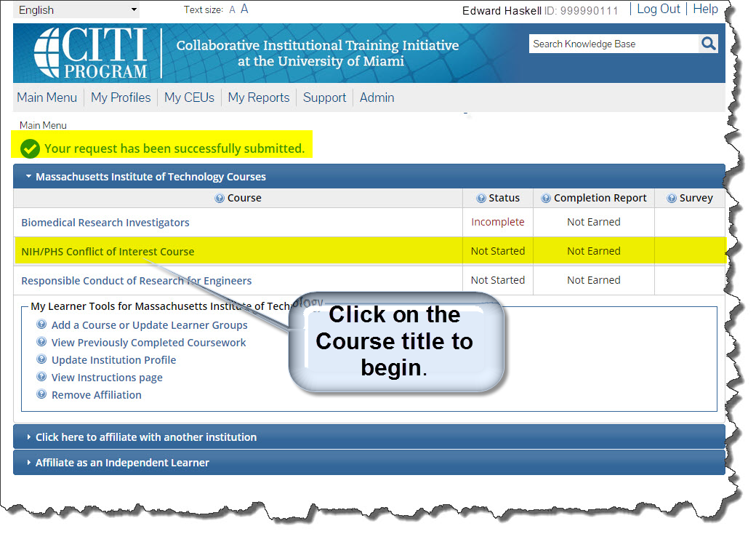The height and width of the screenshot is (534, 756).
Task: Open Biomedical Research Investigators course
Action: [x=105, y=223]
